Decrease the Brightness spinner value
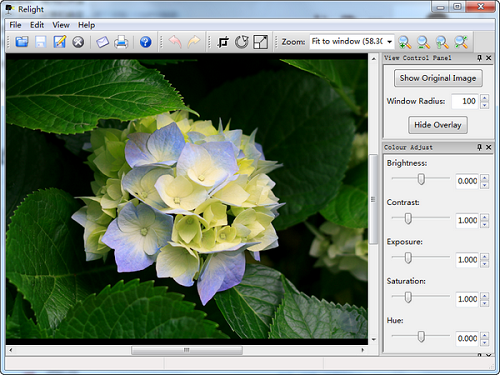 tap(485, 185)
